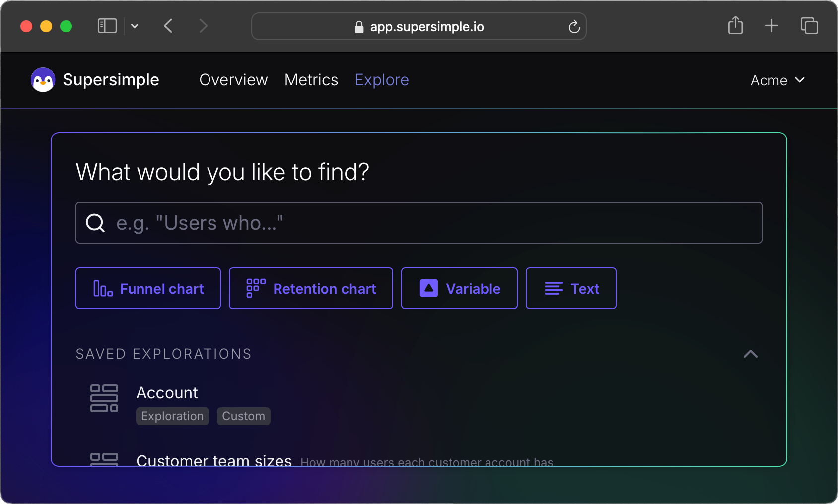This screenshot has width=838, height=504.
Task: Click the search magnifier icon
Action: coord(95,223)
